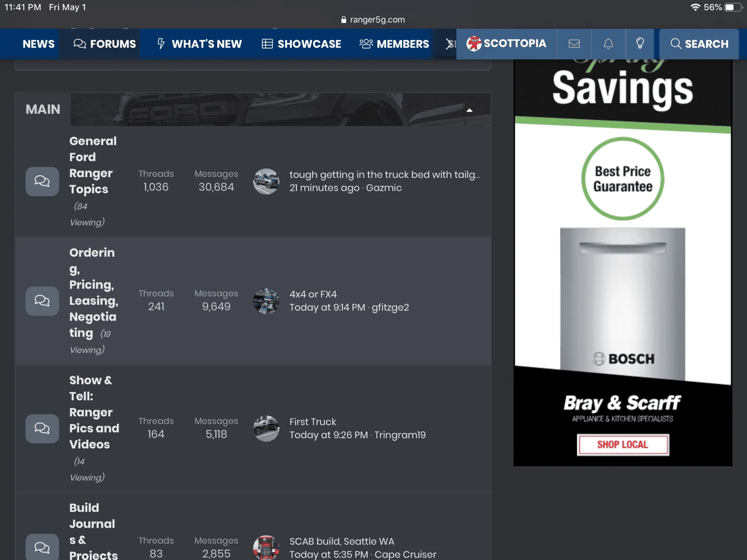Open the inbox envelope icon

point(574,44)
